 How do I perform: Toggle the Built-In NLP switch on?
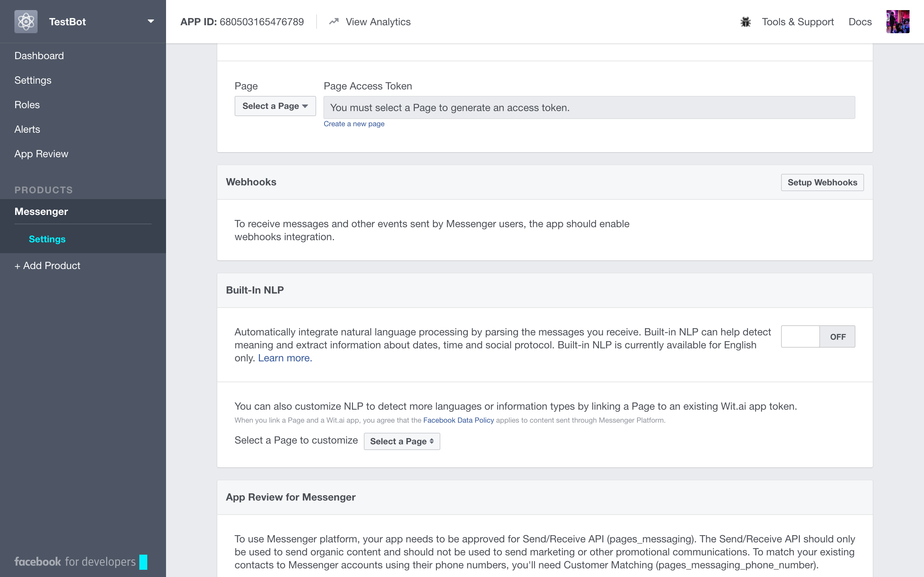[x=818, y=336]
